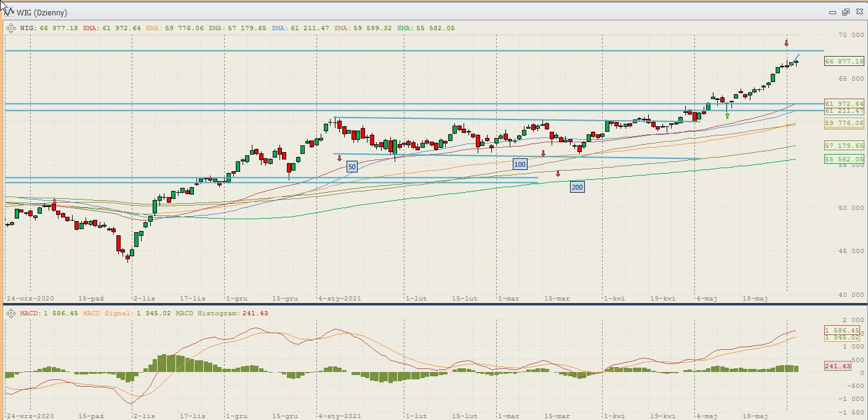Viewport: 868px width, 420px height.
Task: Click the red down arrow above the latest candle
Action: coord(786,43)
